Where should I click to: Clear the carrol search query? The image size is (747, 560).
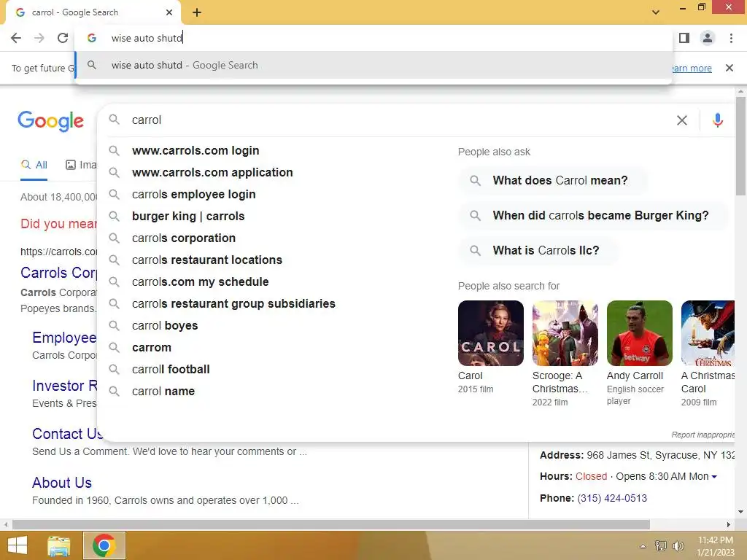[x=682, y=120]
